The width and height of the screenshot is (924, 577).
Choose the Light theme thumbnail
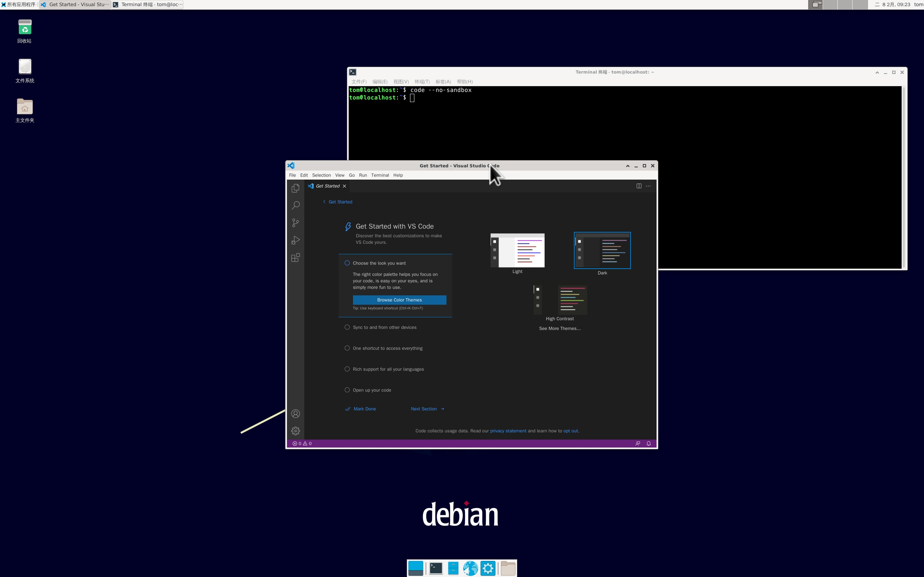517,250
